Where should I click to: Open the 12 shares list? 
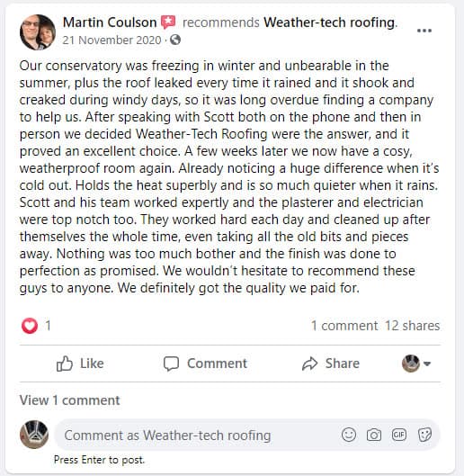(412, 326)
